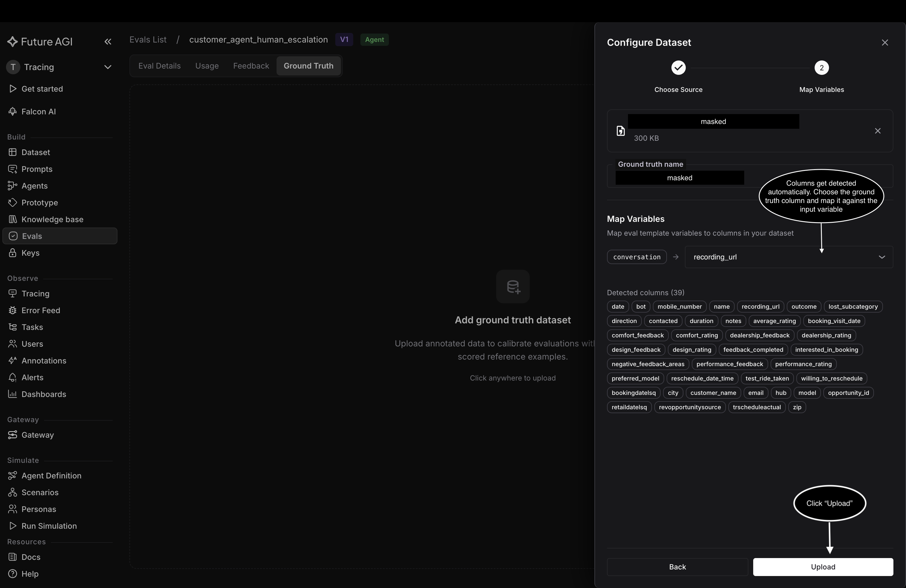Collapse the sidebar with double-chevron icon
This screenshot has width=906, height=588.
point(108,42)
